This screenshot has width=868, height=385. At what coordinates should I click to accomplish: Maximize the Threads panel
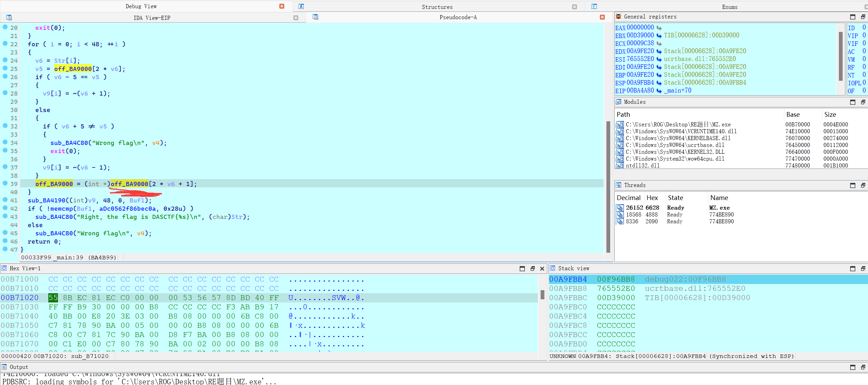853,185
